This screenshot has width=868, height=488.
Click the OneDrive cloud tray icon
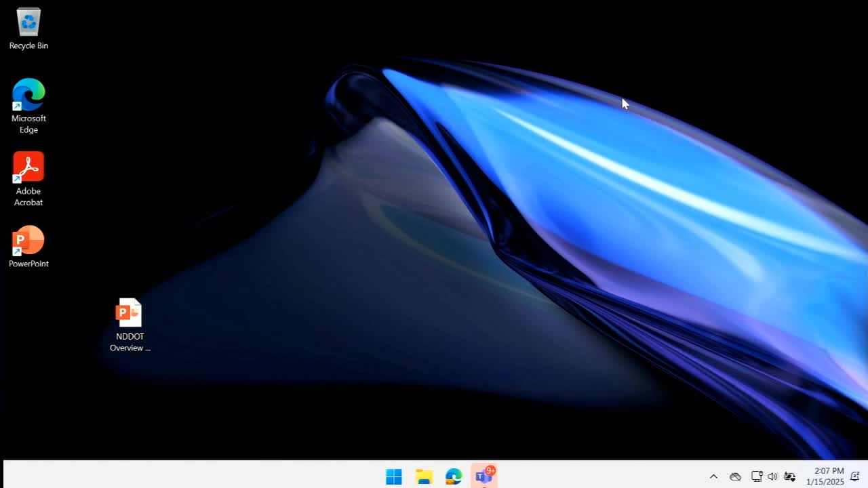click(x=735, y=476)
